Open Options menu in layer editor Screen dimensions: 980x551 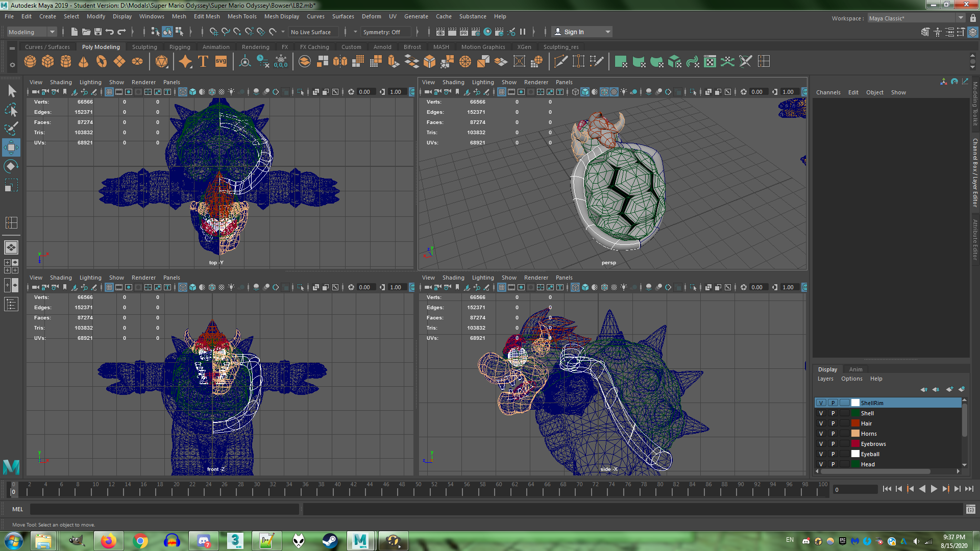coord(851,379)
